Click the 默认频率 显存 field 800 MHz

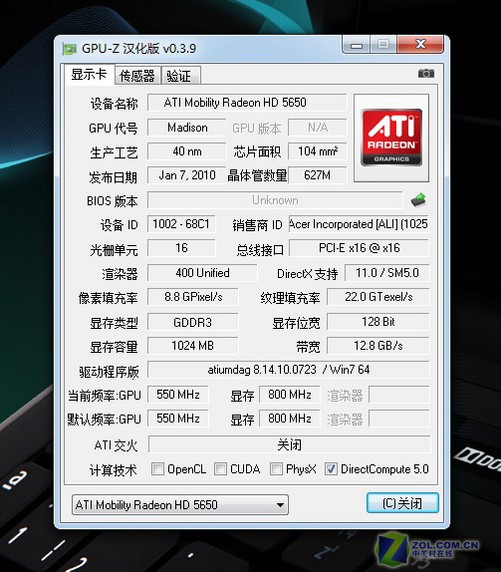[290, 418]
